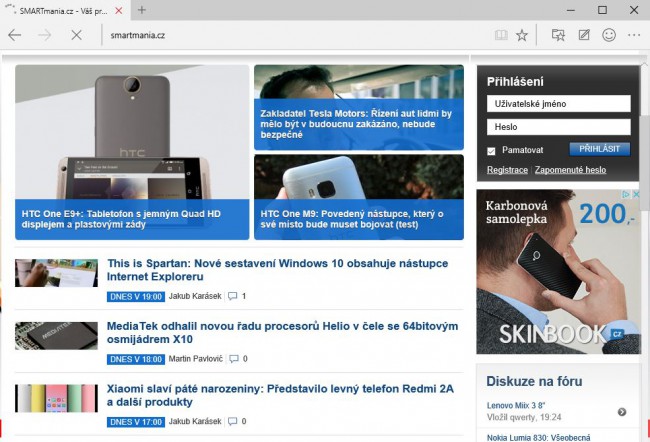Open HTC One M9 test article
This screenshot has width=650, height=442.
pyautogui.click(x=359, y=197)
